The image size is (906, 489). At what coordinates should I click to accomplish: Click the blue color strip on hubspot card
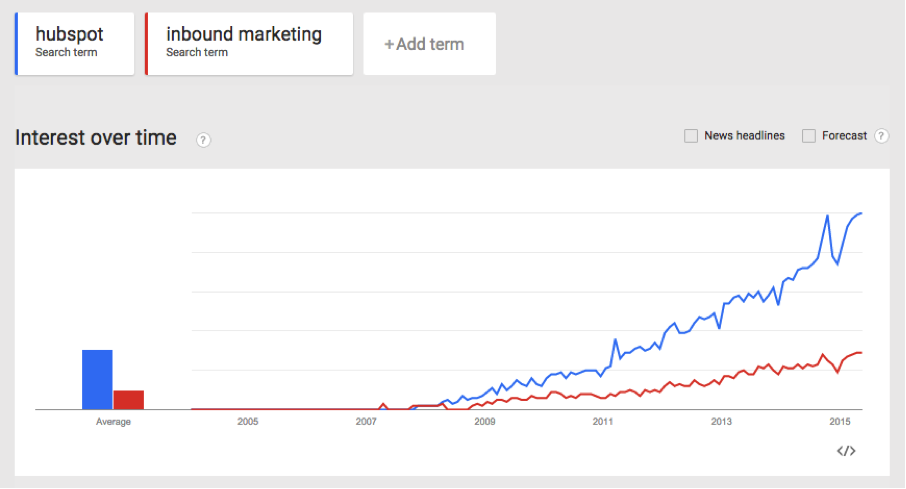(x=17, y=43)
